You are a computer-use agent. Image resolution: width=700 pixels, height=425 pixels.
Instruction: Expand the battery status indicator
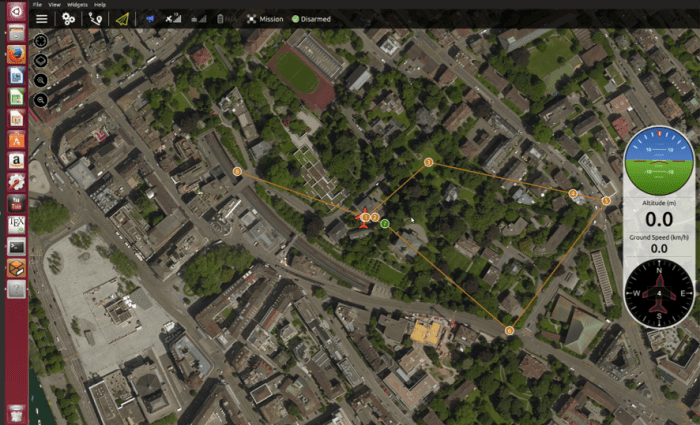pyautogui.click(x=221, y=18)
